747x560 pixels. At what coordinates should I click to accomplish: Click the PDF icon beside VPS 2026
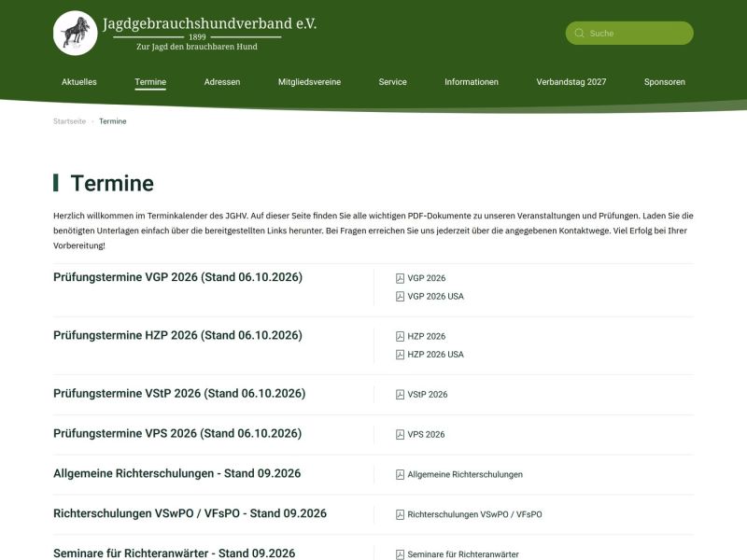pyautogui.click(x=401, y=434)
